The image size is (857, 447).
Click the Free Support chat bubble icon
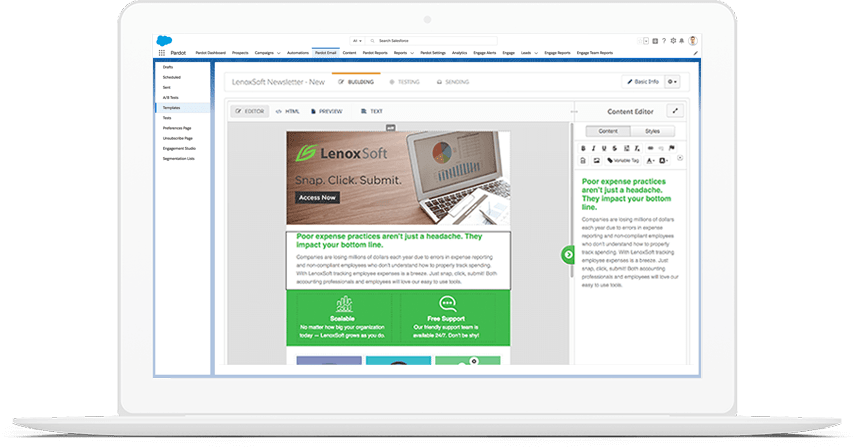tap(447, 303)
